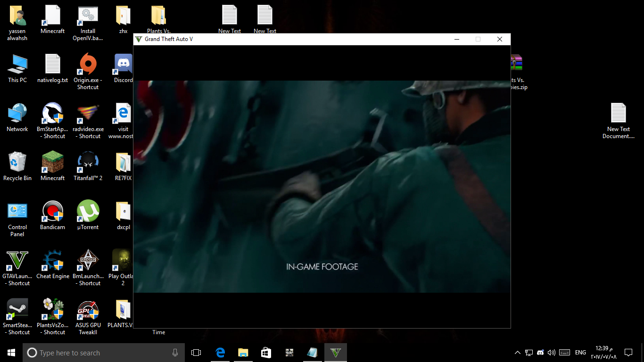Open the clock and date flyout
Viewport: 644px width, 362px height.
pyautogui.click(x=604, y=353)
